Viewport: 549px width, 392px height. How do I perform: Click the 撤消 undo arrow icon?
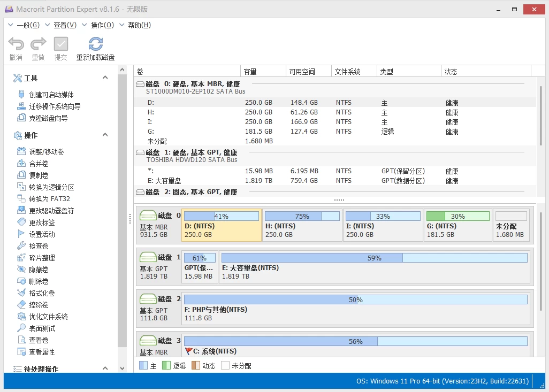click(16, 44)
